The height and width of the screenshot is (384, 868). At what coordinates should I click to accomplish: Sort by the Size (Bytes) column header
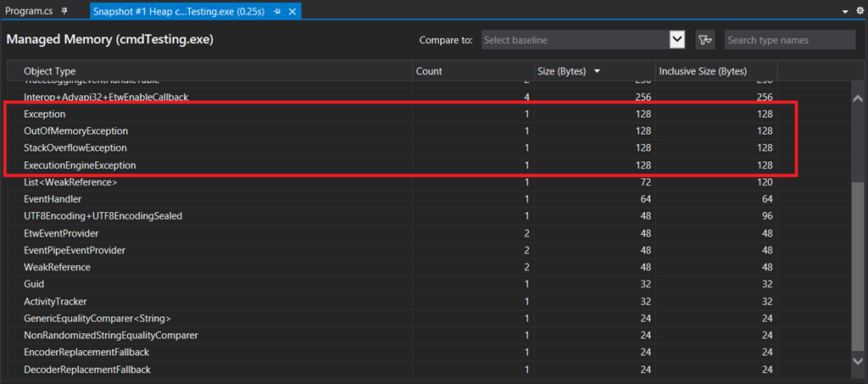[x=594, y=71]
